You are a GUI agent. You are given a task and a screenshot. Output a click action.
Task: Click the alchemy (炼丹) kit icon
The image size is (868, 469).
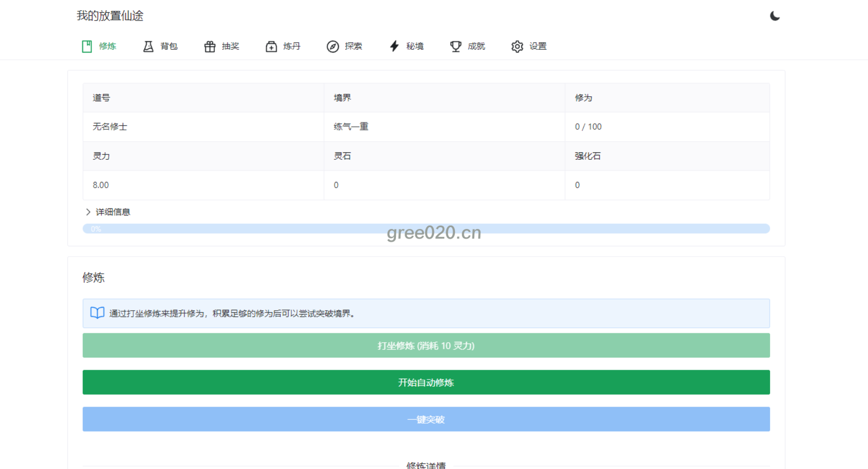271,46
